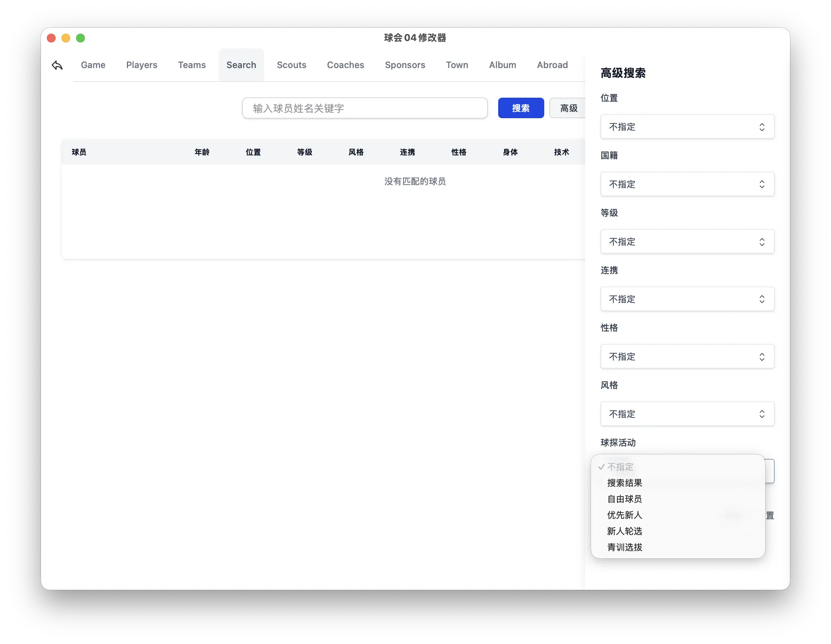The image size is (831, 644).
Task: Click the blue 搜索 search button
Action: pos(520,108)
